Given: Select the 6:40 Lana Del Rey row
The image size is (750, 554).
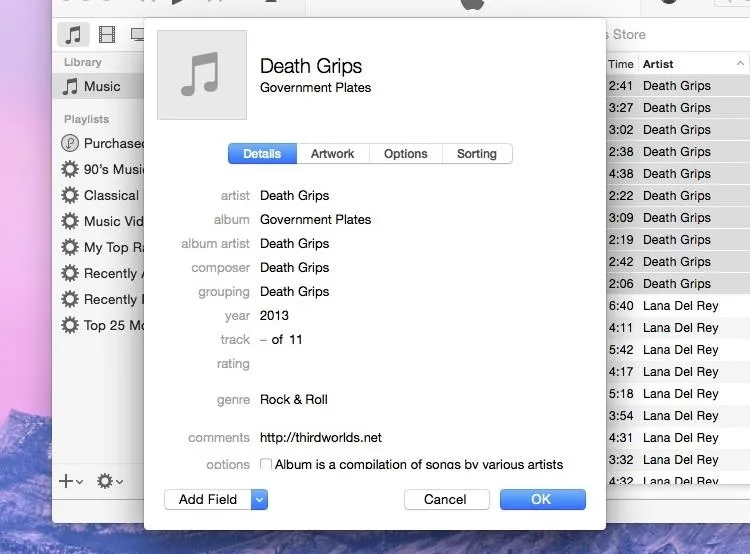Looking at the screenshot, I should [678, 306].
